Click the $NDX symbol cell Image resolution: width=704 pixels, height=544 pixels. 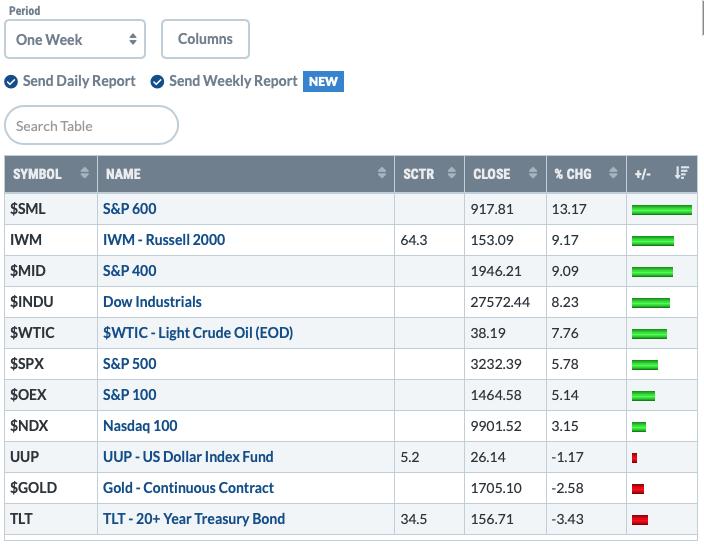(x=51, y=426)
